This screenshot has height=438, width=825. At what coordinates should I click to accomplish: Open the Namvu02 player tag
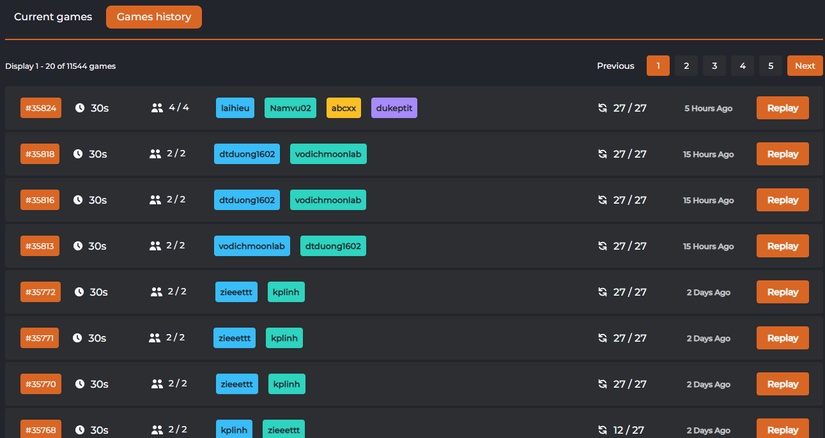coord(290,108)
